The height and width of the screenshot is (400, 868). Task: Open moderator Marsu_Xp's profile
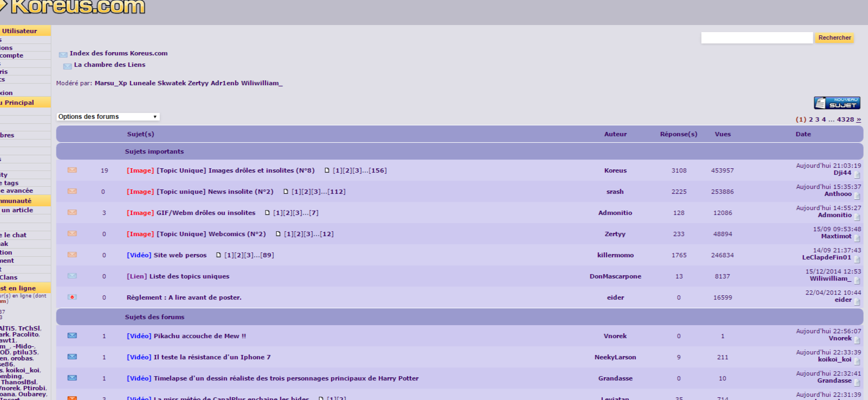[x=111, y=83]
